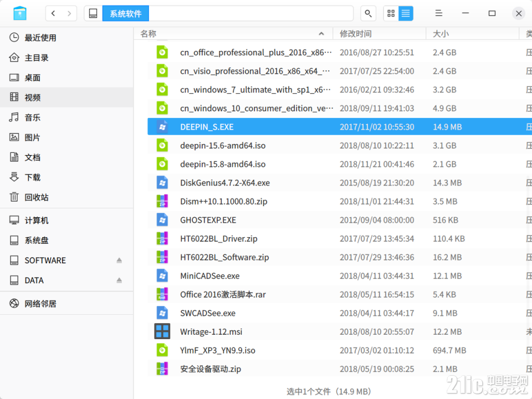Open 下载 folder in sidebar
532x399 pixels.
tap(66, 177)
